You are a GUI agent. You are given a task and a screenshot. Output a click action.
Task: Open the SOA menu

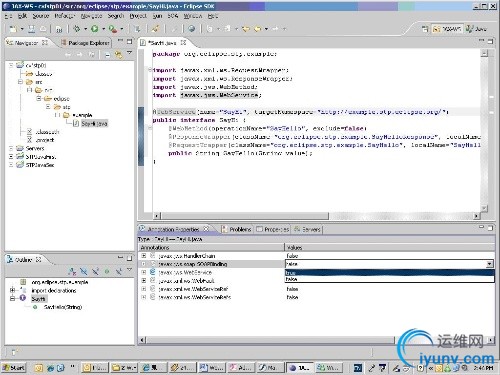tap(173, 16)
